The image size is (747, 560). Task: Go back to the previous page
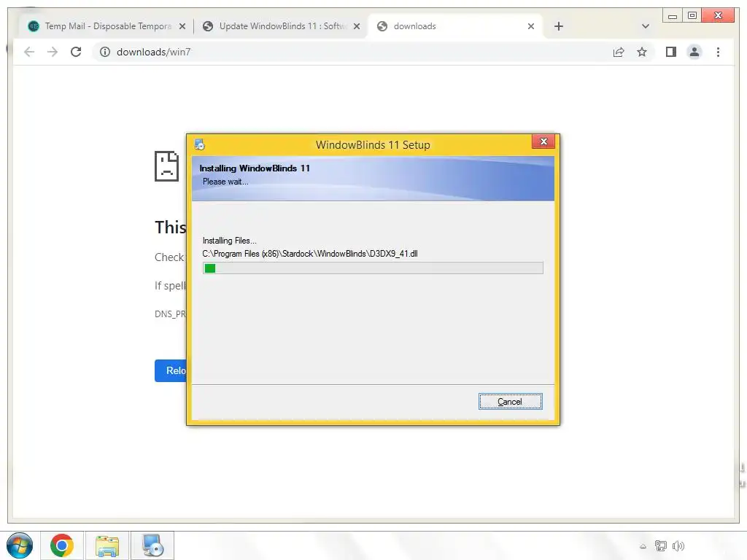[x=29, y=52]
